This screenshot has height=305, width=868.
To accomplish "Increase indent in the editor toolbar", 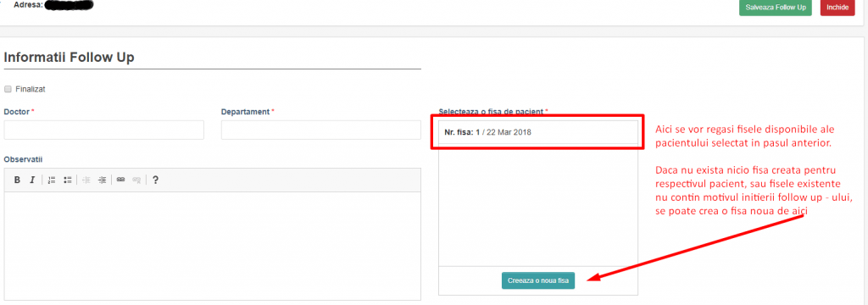I will 102,180.
